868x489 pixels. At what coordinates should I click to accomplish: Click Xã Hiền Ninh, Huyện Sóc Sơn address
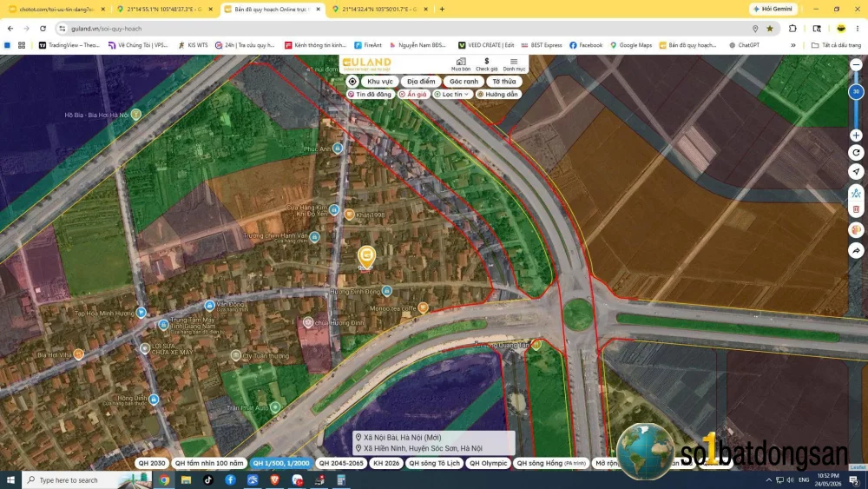click(423, 448)
